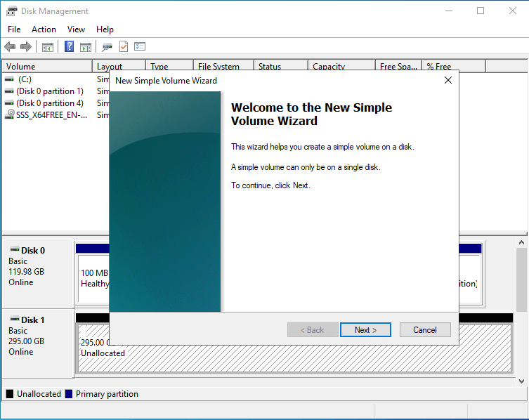Click the black Unallocated legend swatch
Viewport: 529px width, 420px height.
(x=10, y=394)
